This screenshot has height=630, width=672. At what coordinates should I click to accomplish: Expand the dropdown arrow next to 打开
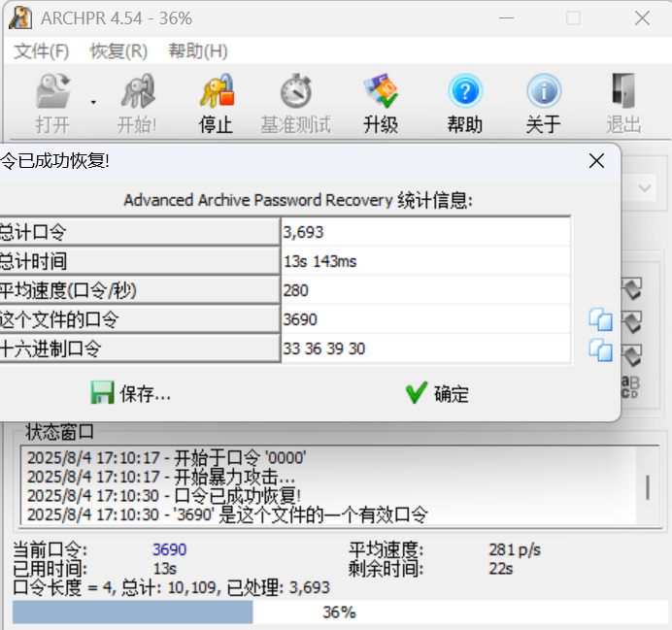pyautogui.click(x=93, y=102)
